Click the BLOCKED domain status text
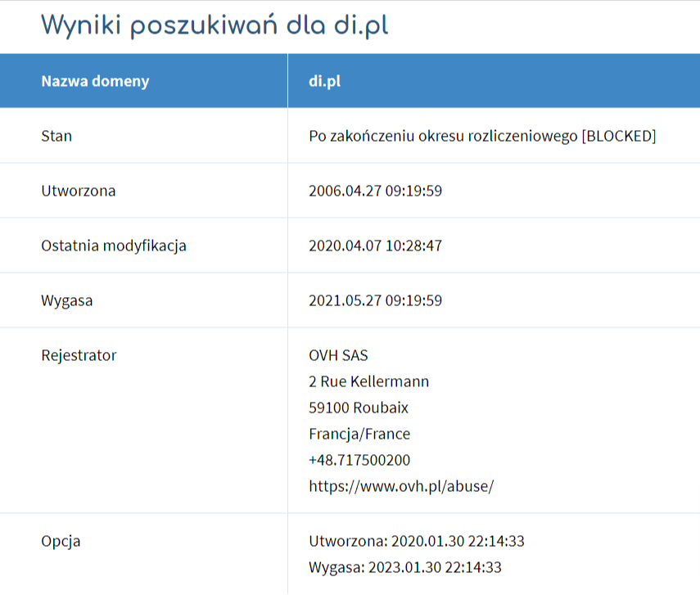Image resolution: width=700 pixels, height=595 pixels. 482,136
